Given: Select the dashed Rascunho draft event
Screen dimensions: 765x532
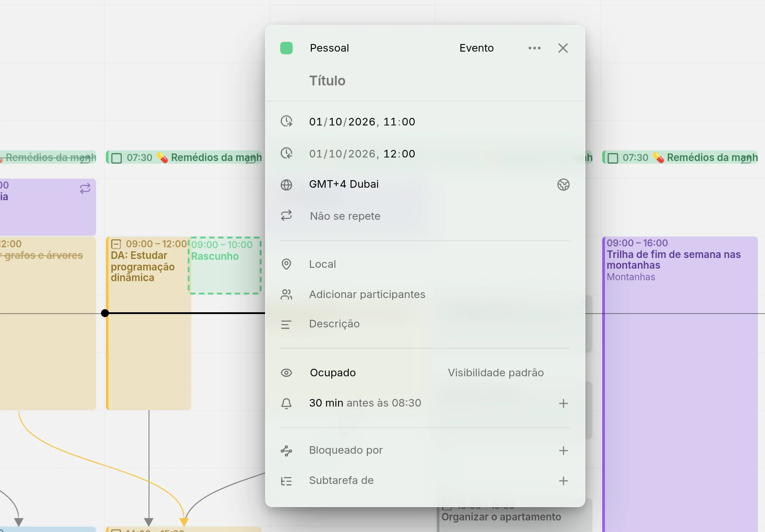Looking at the screenshot, I should click(x=225, y=266).
